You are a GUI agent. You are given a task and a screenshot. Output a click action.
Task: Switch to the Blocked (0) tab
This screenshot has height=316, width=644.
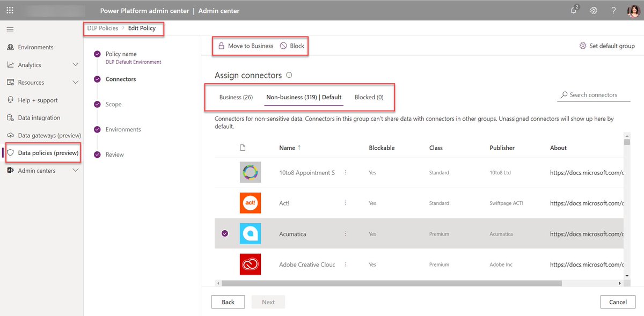click(369, 98)
